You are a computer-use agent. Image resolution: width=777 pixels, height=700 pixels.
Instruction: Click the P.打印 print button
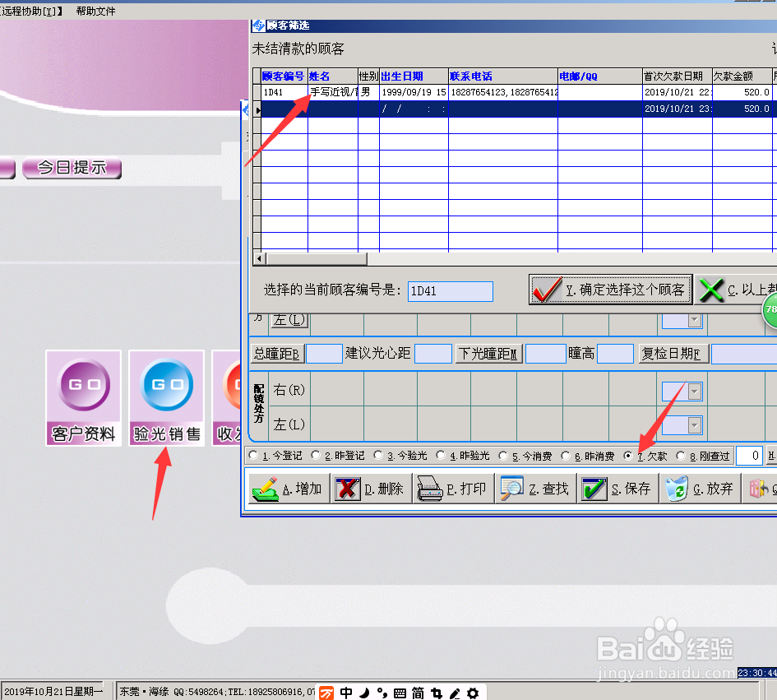(453, 489)
